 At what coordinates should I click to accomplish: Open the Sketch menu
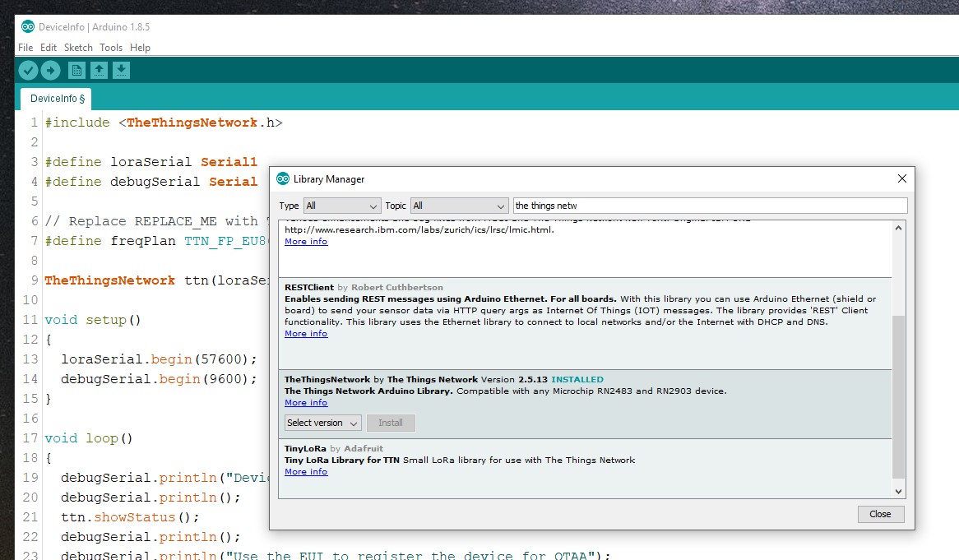coord(78,48)
